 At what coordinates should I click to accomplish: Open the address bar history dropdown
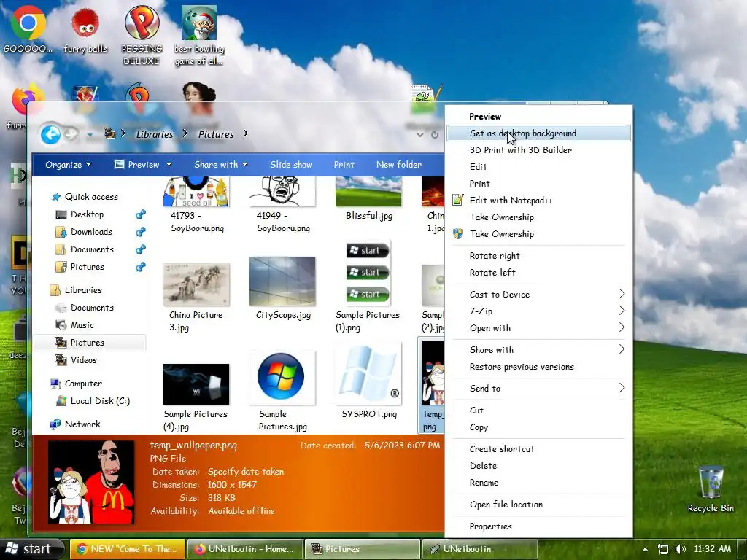click(420, 135)
